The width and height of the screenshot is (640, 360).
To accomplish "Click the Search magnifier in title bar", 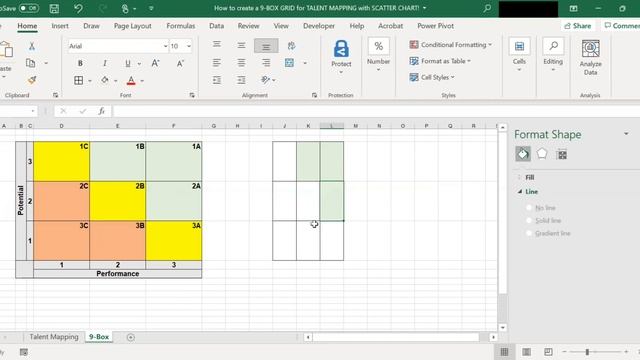I will click(x=487, y=8).
